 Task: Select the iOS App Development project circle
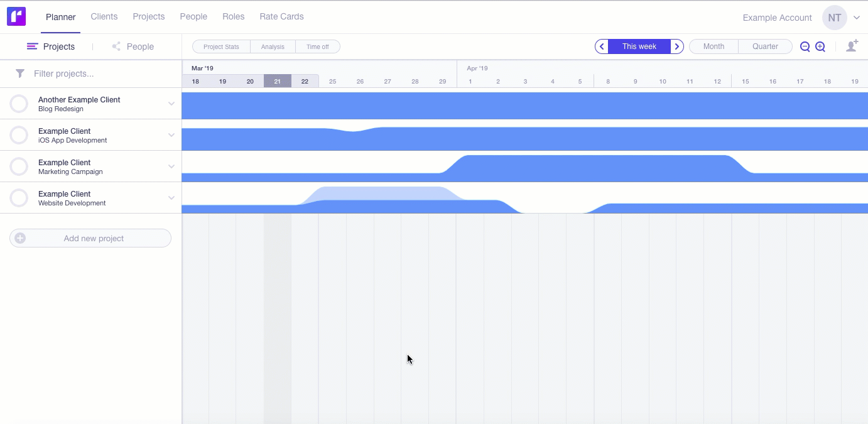point(19,135)
